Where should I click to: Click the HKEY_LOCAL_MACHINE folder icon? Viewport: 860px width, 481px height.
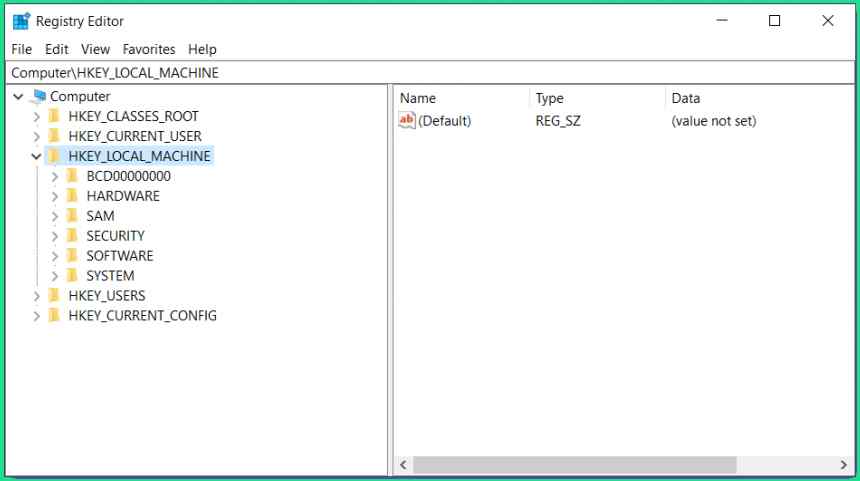(54, 156)
